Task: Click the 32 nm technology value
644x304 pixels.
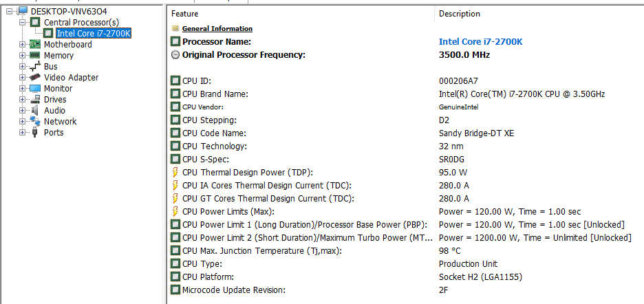Action: pos(451,146)
